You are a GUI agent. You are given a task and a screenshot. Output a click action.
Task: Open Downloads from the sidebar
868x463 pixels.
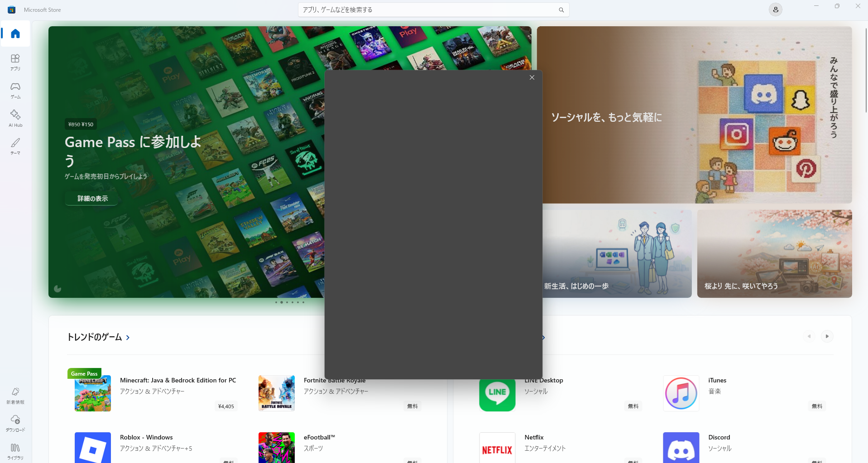[15, 423]
